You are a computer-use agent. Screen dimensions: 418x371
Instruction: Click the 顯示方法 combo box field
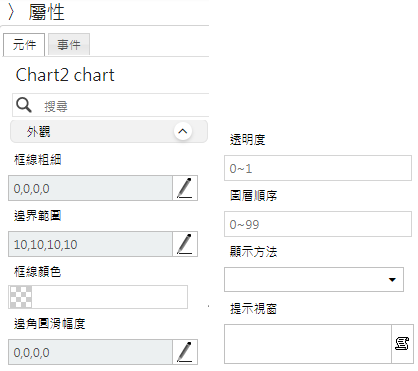click(x=314, y=279)
